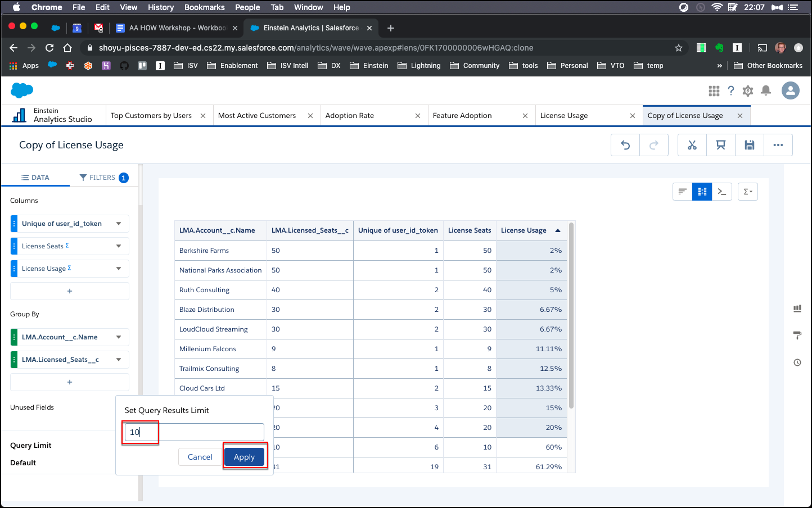Open Chrome Bookmarks menu
This screenshot has width=812, height=508.
[205, 7]
